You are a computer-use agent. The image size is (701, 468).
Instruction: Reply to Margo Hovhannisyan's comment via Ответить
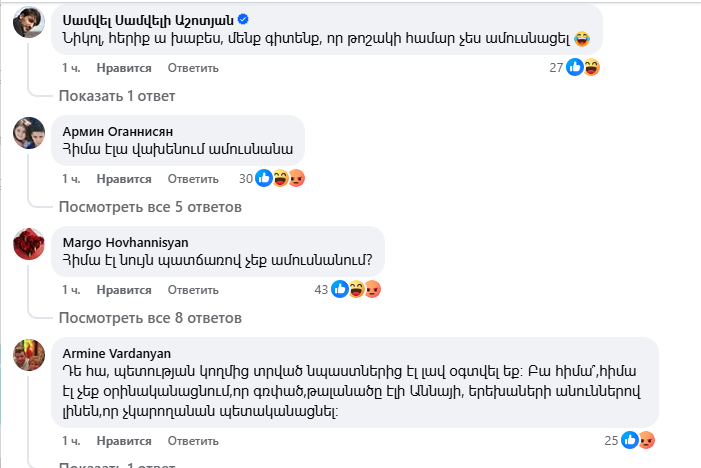193,290
